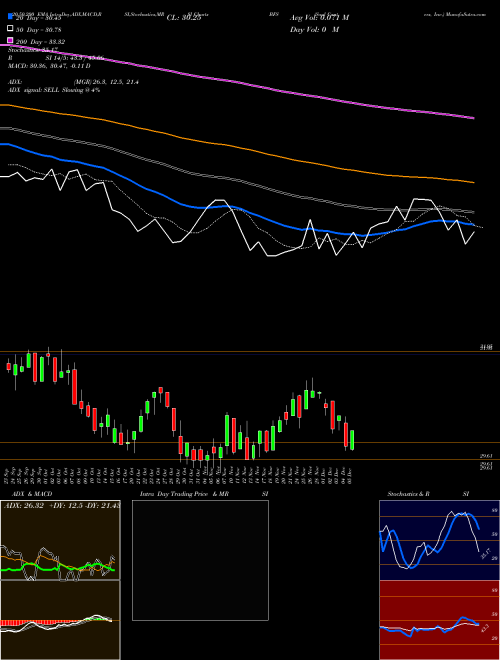
Task: Click the blue-background Stochastics chart panel
Action: [x=439, y=540]
